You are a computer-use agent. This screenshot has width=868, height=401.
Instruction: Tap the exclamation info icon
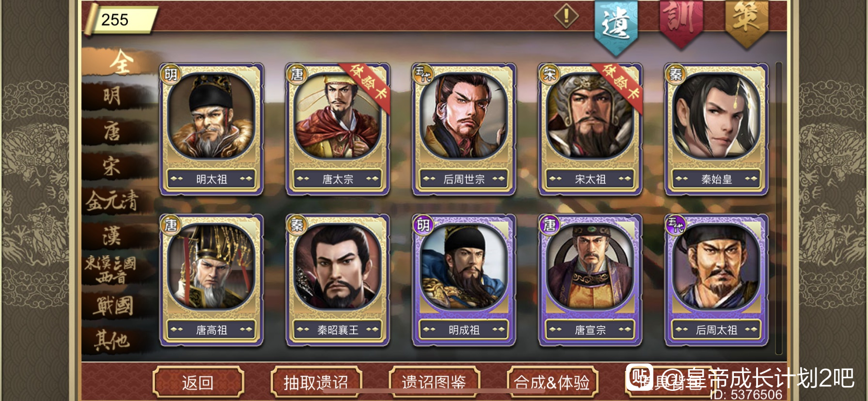point(566,16)
